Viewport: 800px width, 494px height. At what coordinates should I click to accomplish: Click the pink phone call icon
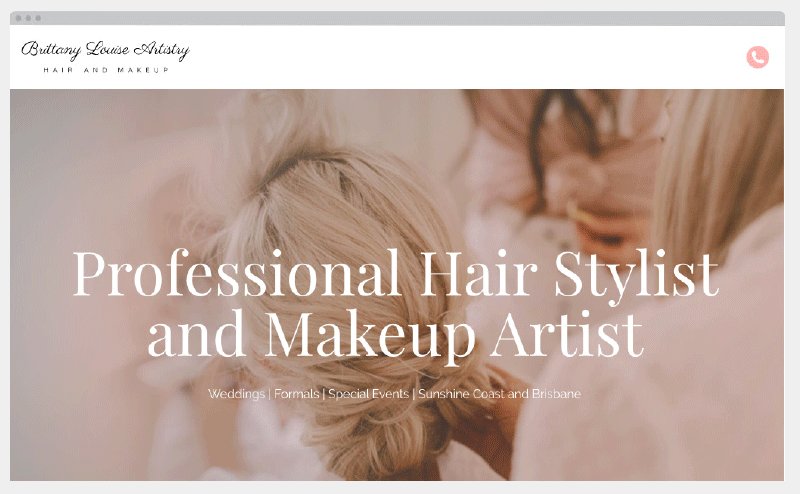[x=758, y=57]
